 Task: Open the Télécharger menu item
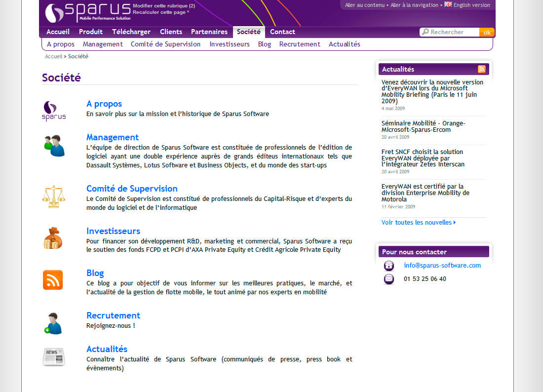click(131, 32)
